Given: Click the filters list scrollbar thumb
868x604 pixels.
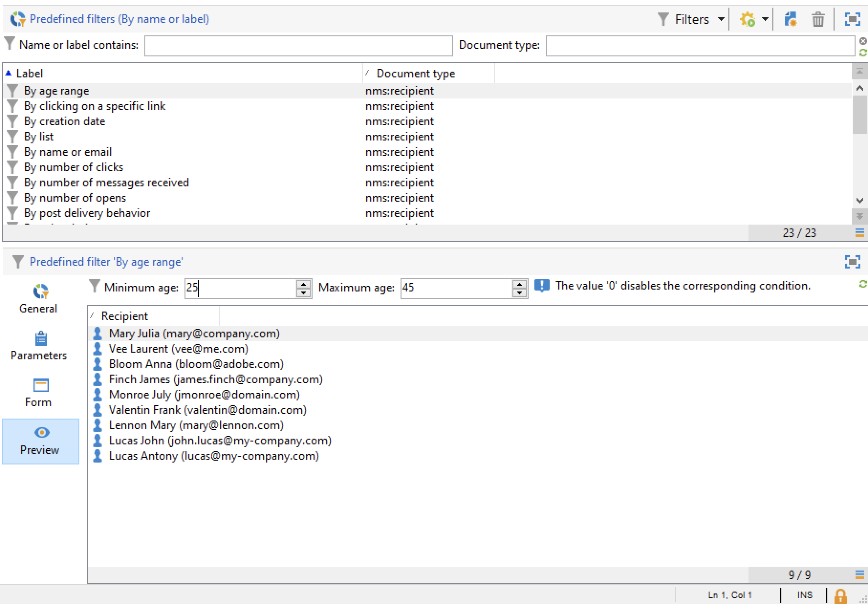Looking at the screenshot, I should point(859,114).
